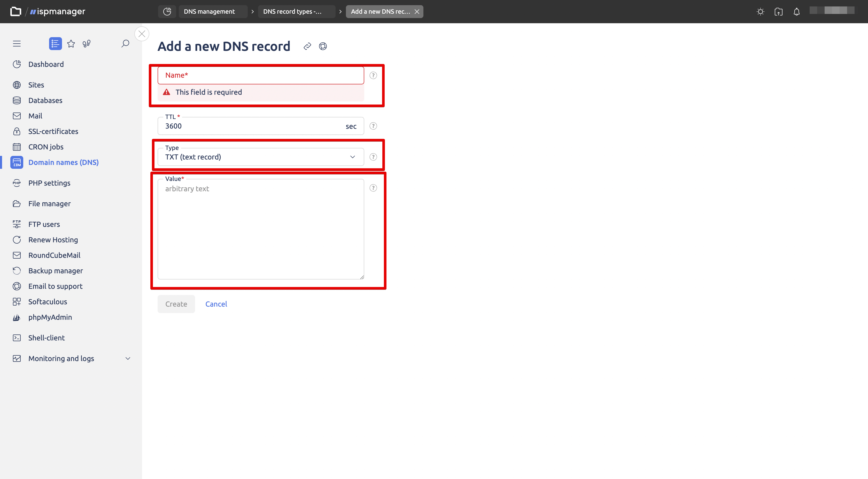
Task: Open Shell-client
Action: [x=47, y=338]
